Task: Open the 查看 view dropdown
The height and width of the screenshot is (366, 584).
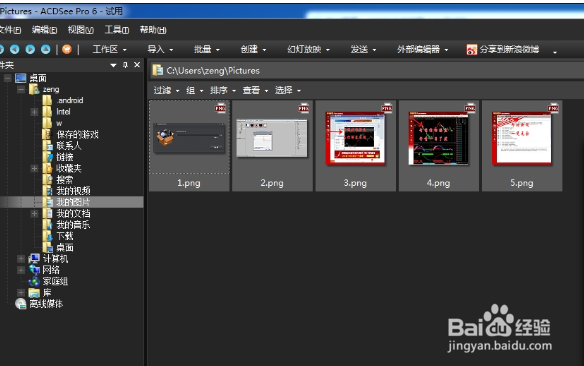Action: (255, 90)
